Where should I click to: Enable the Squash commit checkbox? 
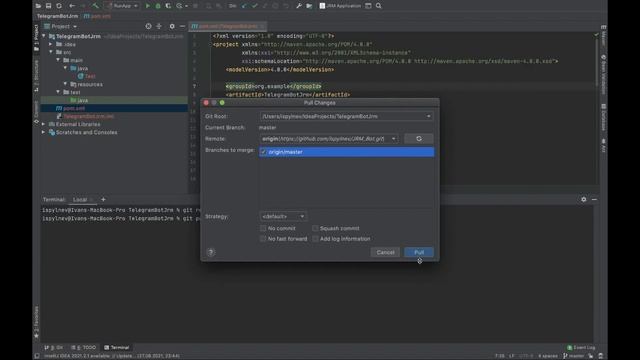pos(315,228)
